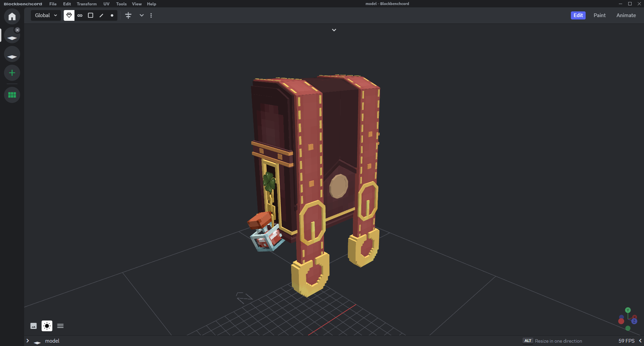Close the first model tab with X

tap(17, 30)
